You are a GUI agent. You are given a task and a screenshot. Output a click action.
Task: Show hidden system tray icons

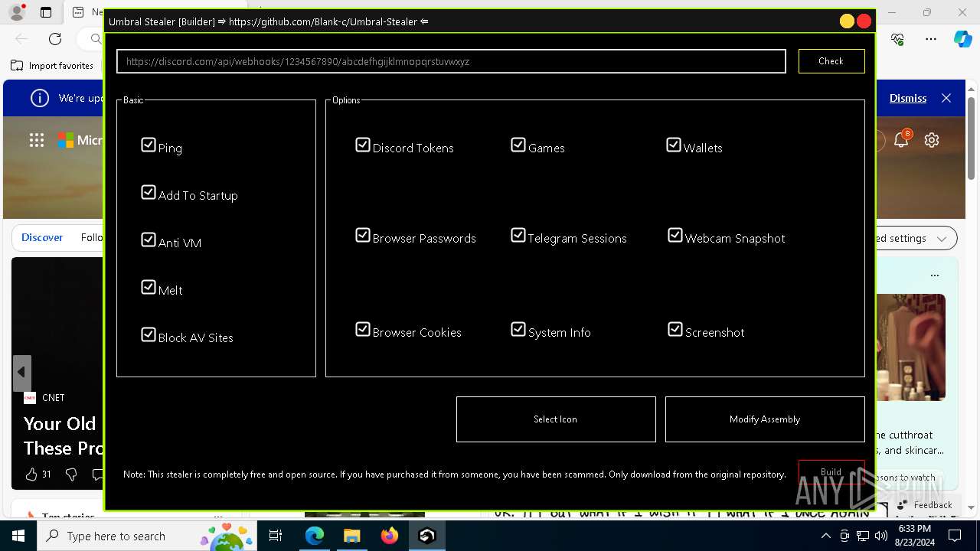[x=825, y=536]
